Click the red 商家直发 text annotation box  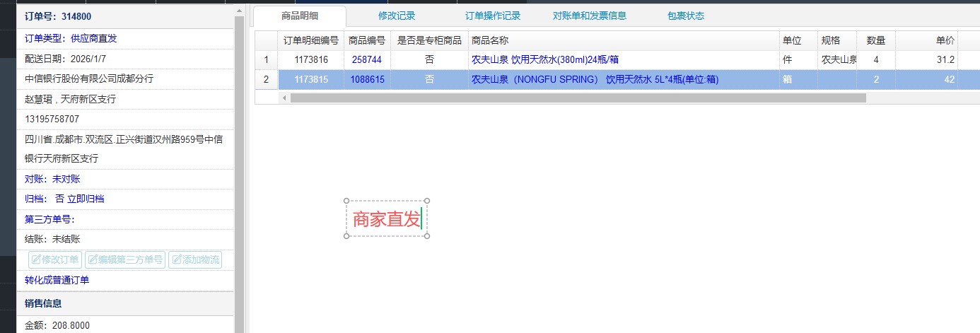tap(387, 219)
